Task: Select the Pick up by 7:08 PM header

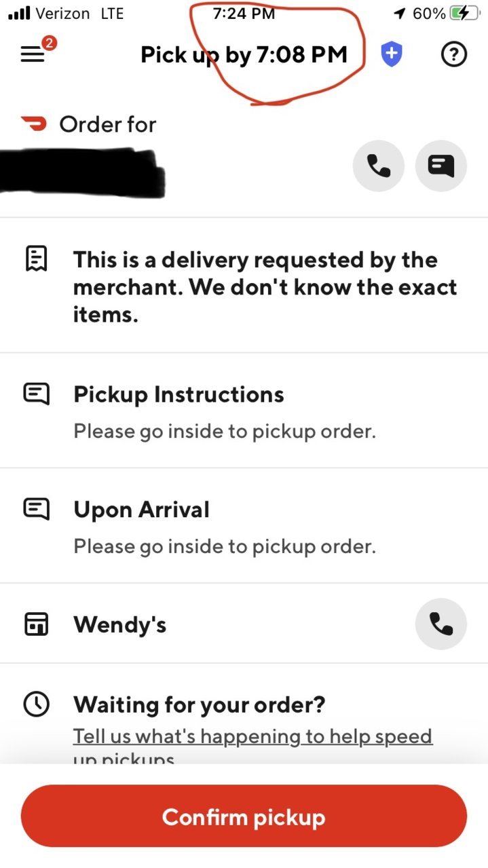Action: pos(244,54)
